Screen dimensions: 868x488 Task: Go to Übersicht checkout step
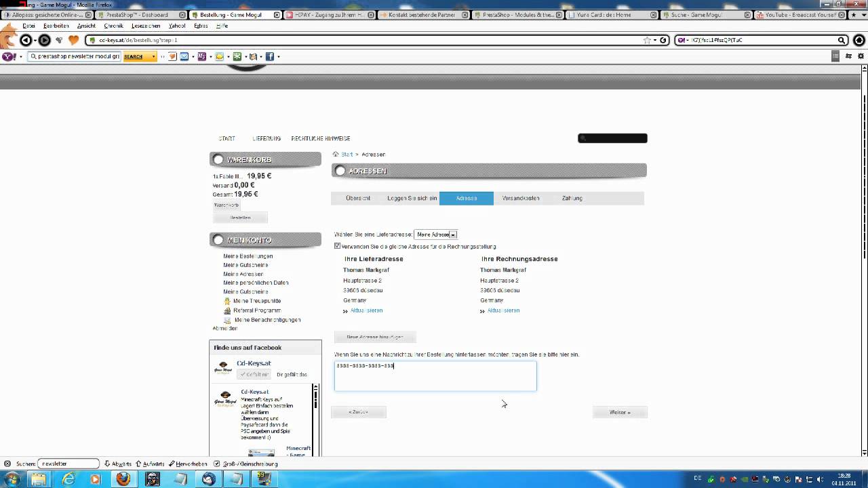tap(358, 199)
